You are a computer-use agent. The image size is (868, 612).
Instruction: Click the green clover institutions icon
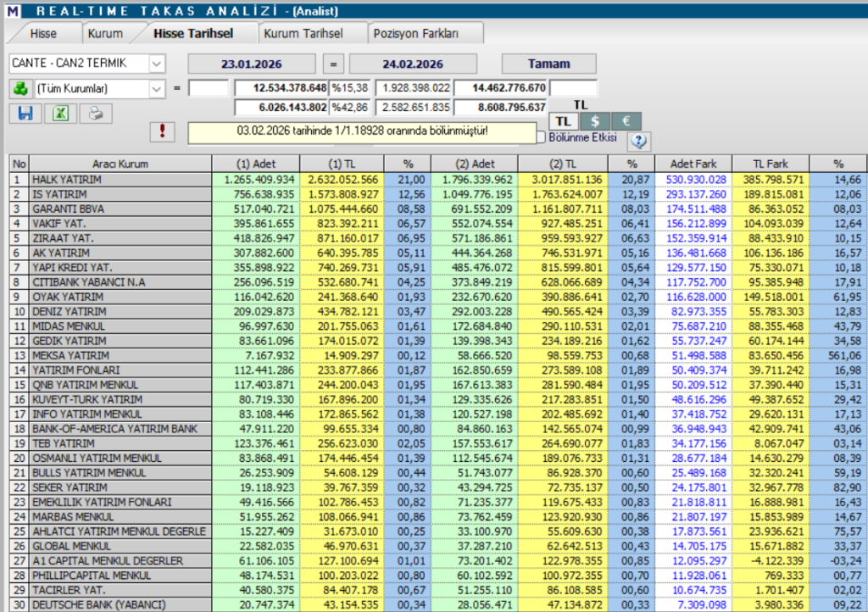(x=19, y=88)
